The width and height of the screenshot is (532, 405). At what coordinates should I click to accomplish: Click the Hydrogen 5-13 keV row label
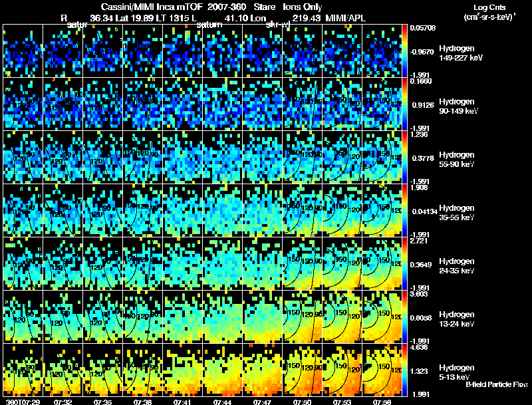click(x=456, y=372)
